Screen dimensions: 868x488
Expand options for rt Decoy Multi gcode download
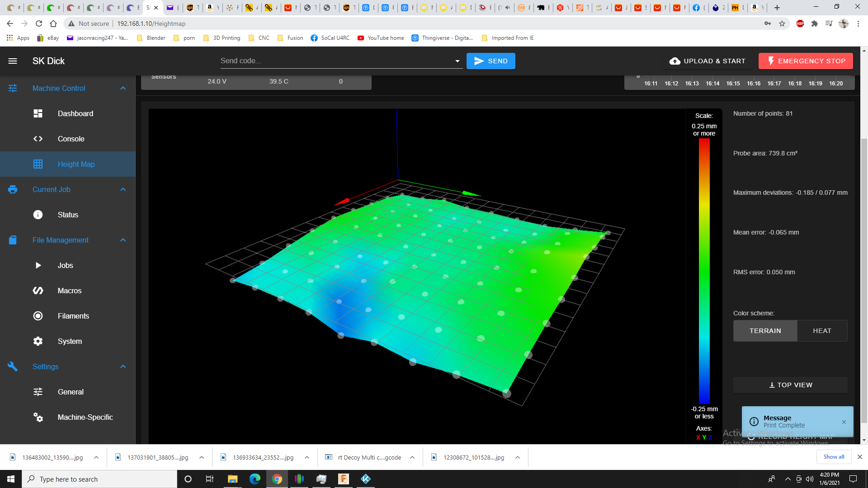pyautogui.click(x=412, y=457)
